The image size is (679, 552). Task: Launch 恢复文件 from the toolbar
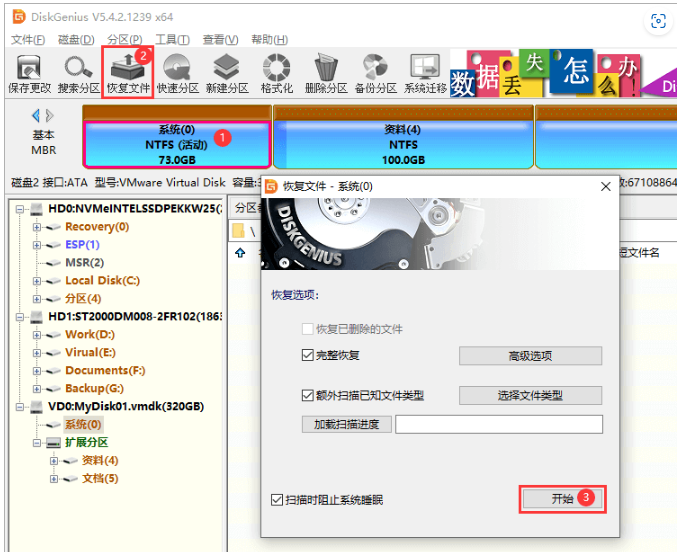pos(128,74)
